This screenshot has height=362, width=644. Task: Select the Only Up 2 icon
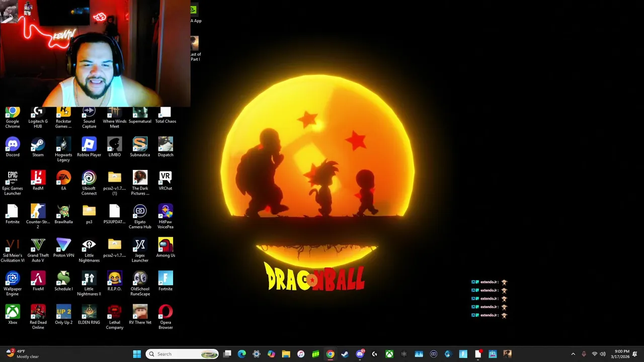pos(63,315)
